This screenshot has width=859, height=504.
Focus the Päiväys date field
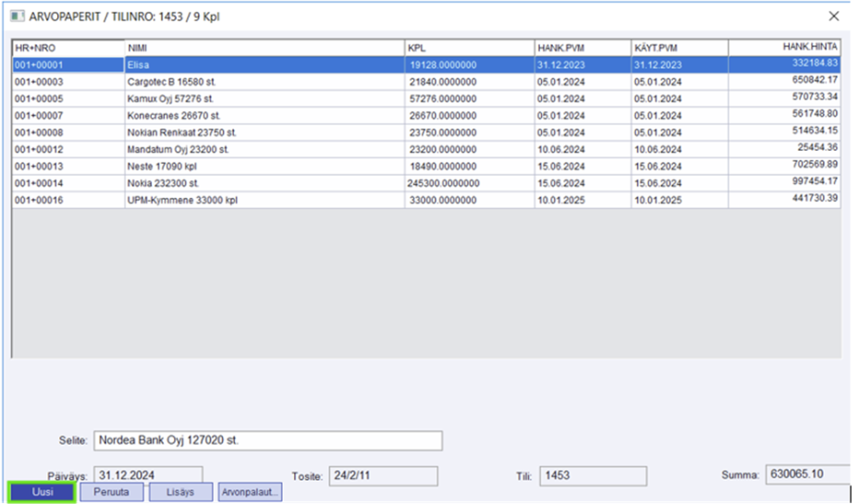tap(148, 475)
